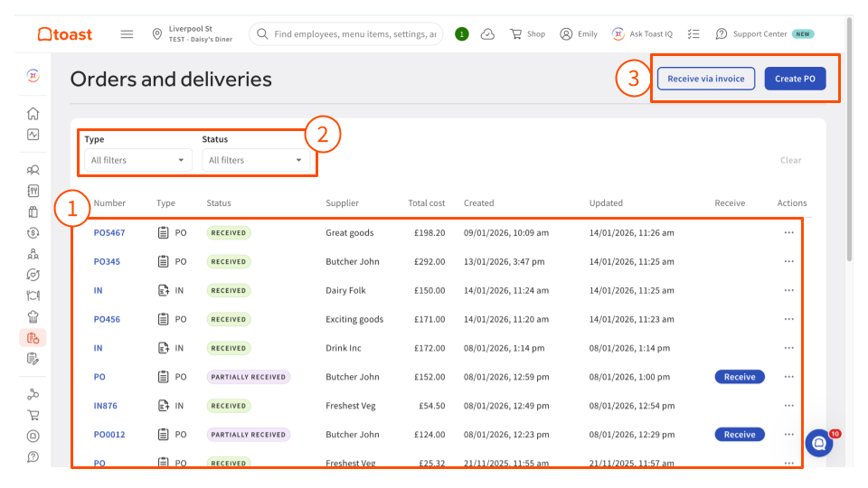Click the search input field
The image size is (868, 488).
[x=354, y=34]
